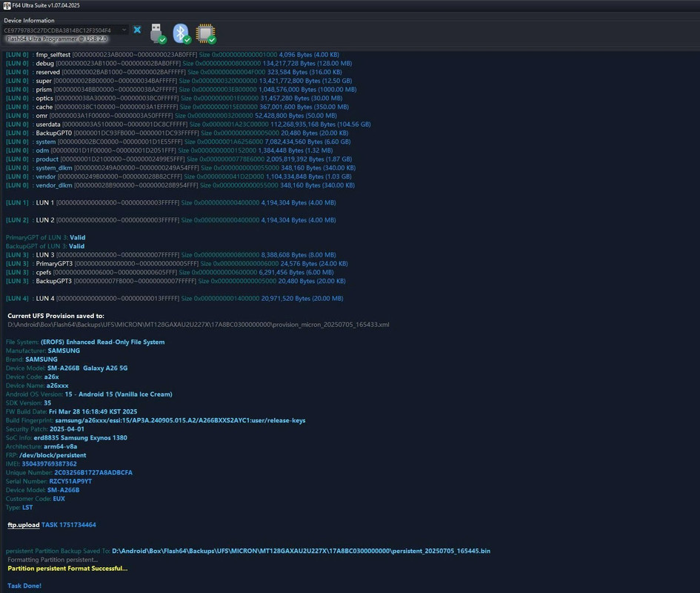Select the system_dlkm partition row
Image resolution: width=700 pixels, height=593 pixels.
coord(181,168)
